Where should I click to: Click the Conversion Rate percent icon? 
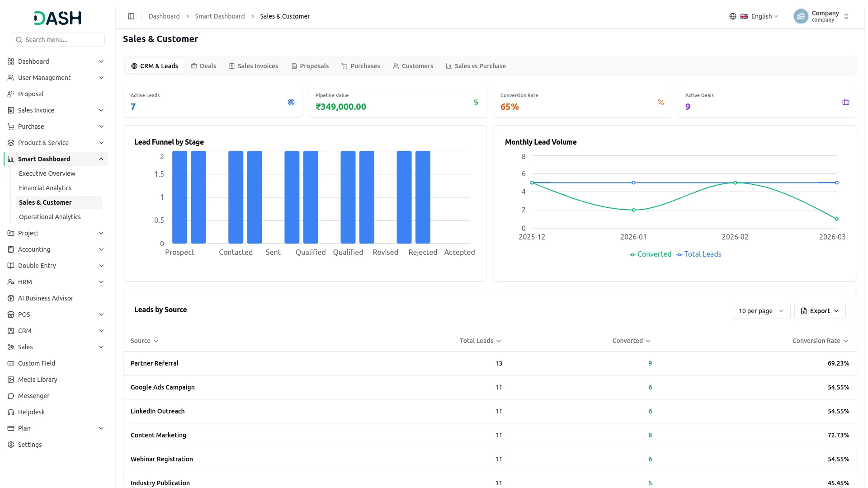click(661, 102)
